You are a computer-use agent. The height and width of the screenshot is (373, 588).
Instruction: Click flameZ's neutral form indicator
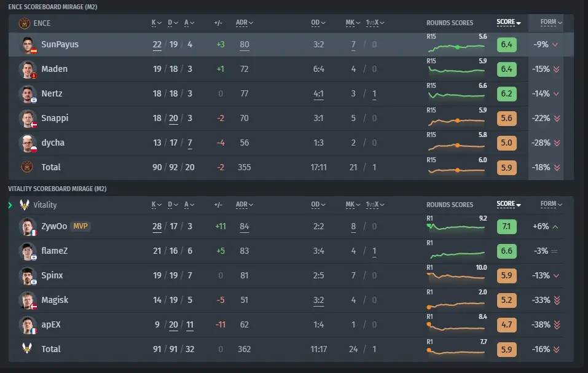(554, 251)
